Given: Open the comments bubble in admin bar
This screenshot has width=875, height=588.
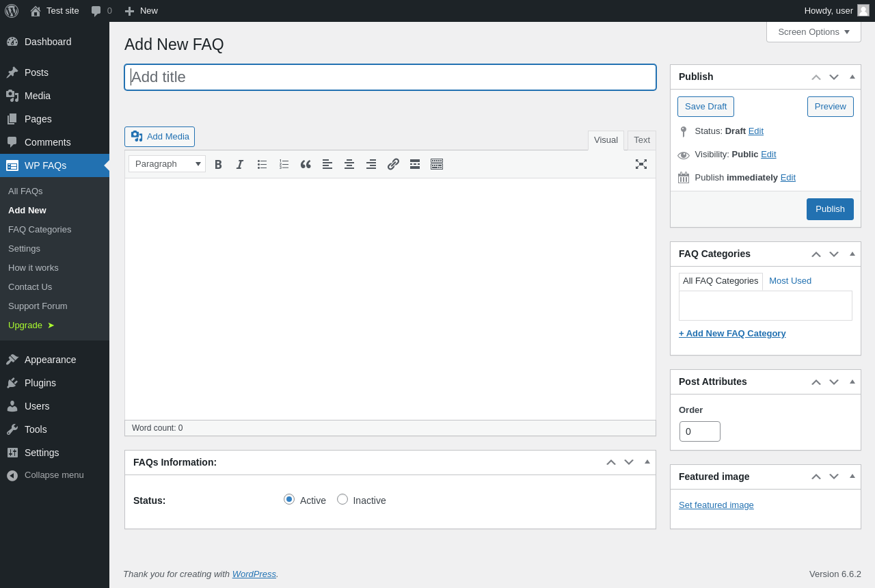Looking at the screenshot, I should pos(101,11).
